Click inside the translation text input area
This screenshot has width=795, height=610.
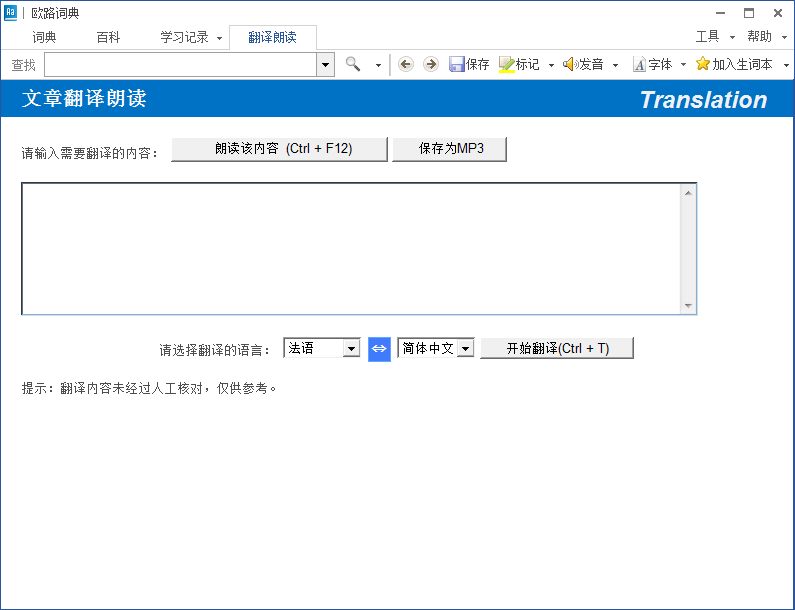coord(350,248)
